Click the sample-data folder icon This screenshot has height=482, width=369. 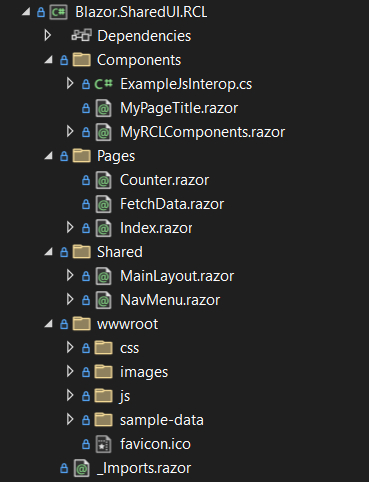(x=103, y=420)
